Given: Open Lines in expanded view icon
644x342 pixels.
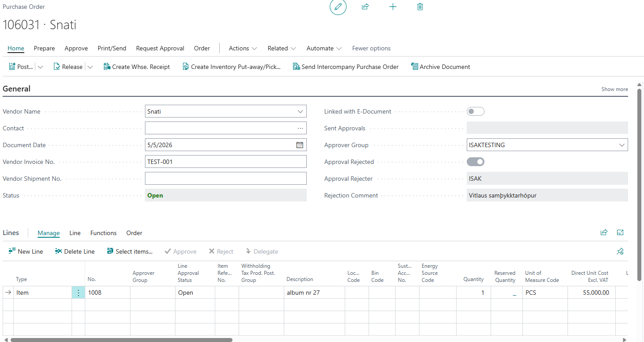Looking at the screenshot, I should click(x=620, y=232).
